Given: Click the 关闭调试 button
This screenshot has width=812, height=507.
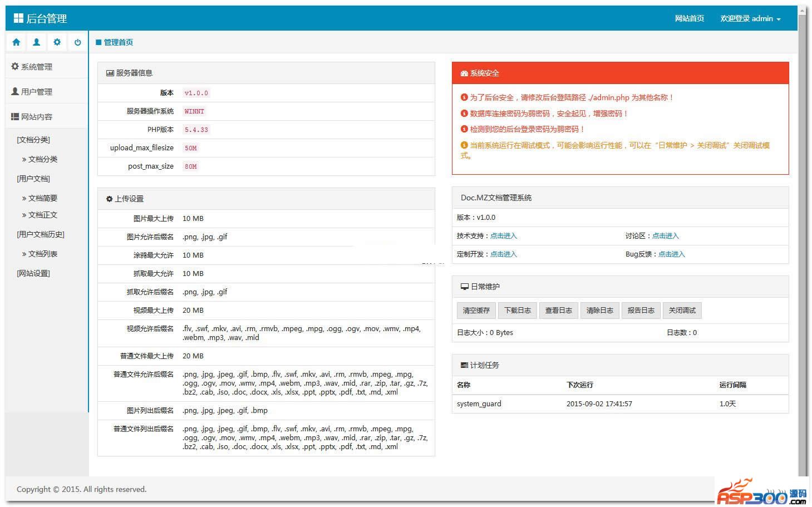Looking at the screenshot, I should [682, 311].
